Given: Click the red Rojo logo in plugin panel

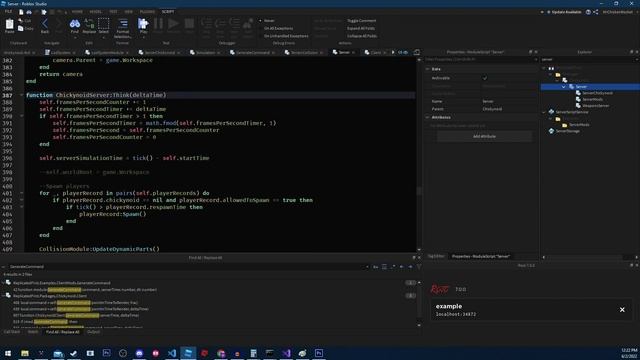Looking at the screenshot, I should [440, 289].
